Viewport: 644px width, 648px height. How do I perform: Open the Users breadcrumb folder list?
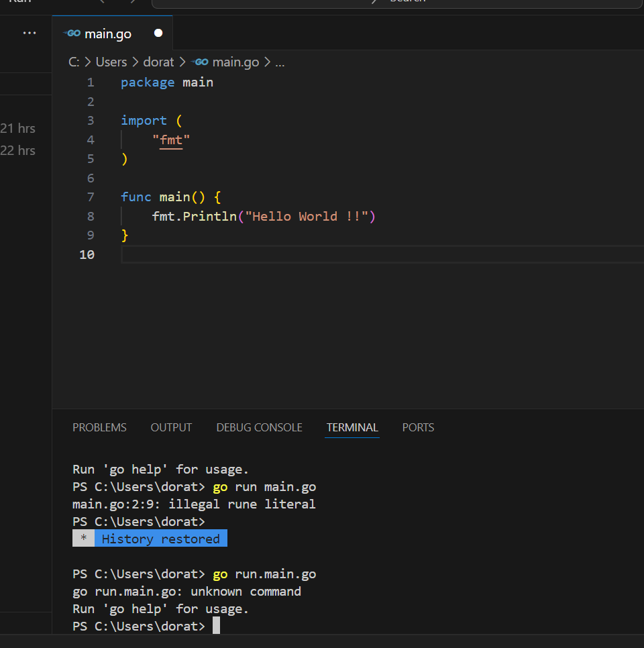[111, 62]
